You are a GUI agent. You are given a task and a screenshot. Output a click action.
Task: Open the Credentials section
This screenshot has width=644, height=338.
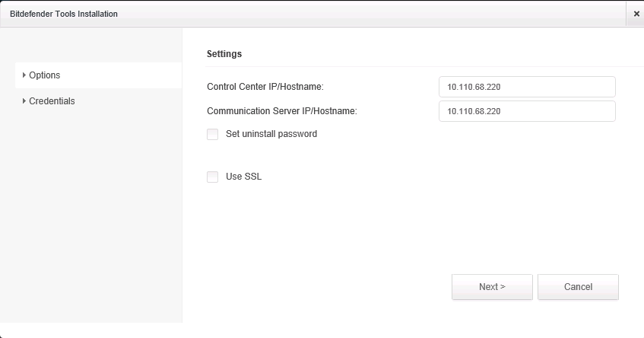(52, 100)
